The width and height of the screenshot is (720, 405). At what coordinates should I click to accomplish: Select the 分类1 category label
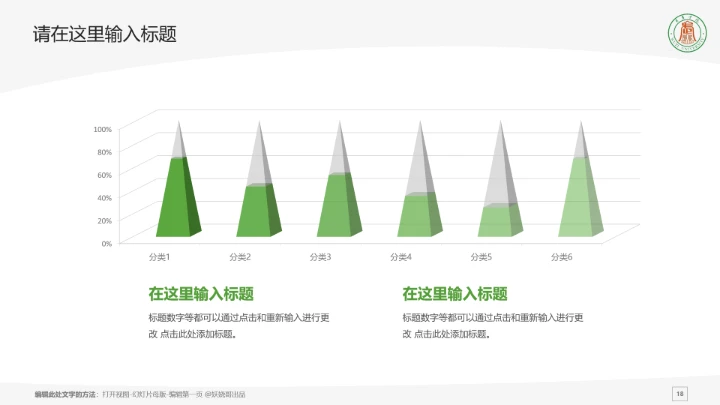pyautogui.click(x=159, y=258)
